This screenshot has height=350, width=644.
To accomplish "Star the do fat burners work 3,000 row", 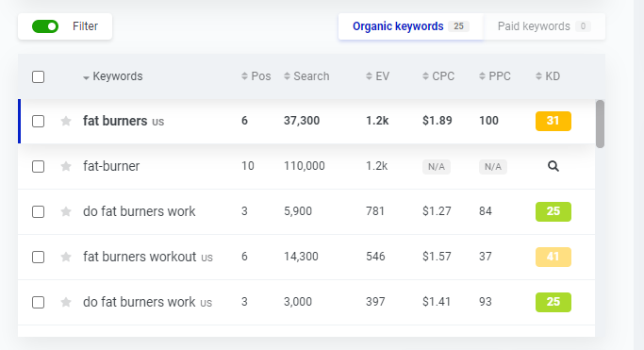I will (x=66, y=302).
